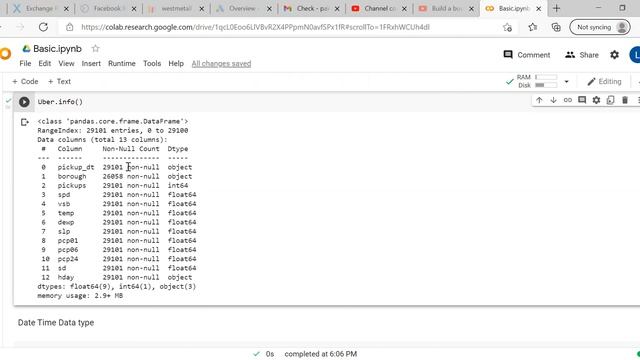The width and height of the screenshot is (640, 360).
Task: Star the Basic.ipynb notebook
Action: point(96,49)
